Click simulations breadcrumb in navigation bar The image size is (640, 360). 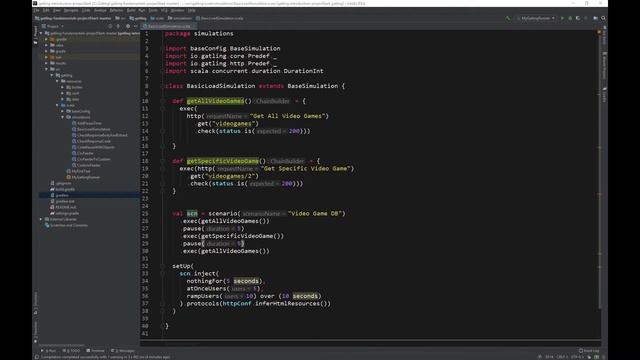[x=180, y=18]
